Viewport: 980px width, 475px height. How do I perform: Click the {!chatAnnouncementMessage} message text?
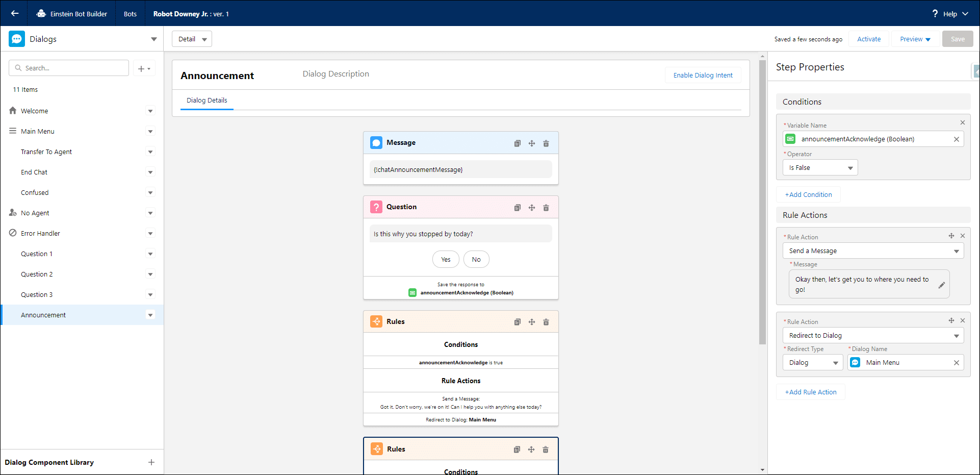click(418, 169)
